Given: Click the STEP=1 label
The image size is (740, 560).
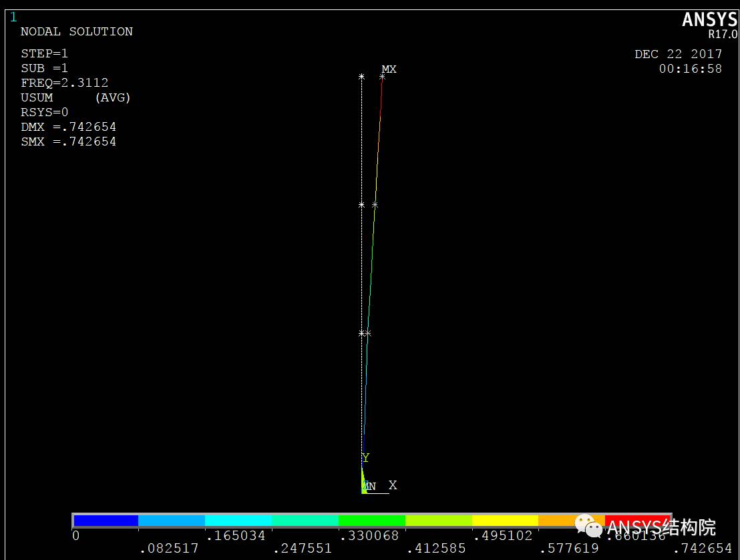Looking at the screenshot, I should click(44, 53).
